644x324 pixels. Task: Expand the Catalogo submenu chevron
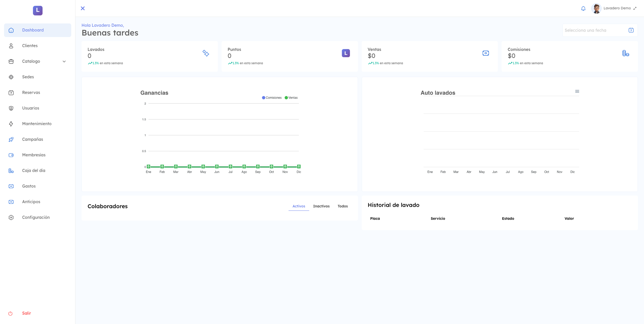(x=64, y=61)
